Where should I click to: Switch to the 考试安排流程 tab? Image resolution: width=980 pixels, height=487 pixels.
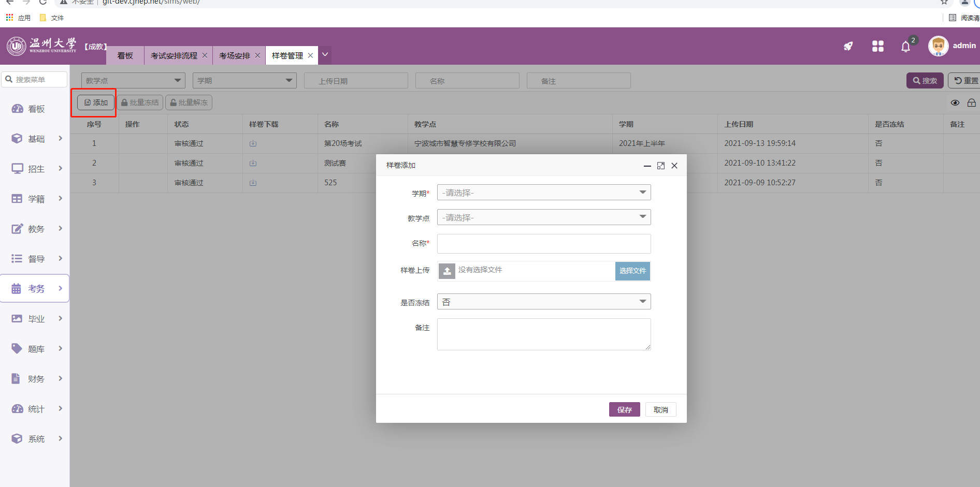pos(174,56)
